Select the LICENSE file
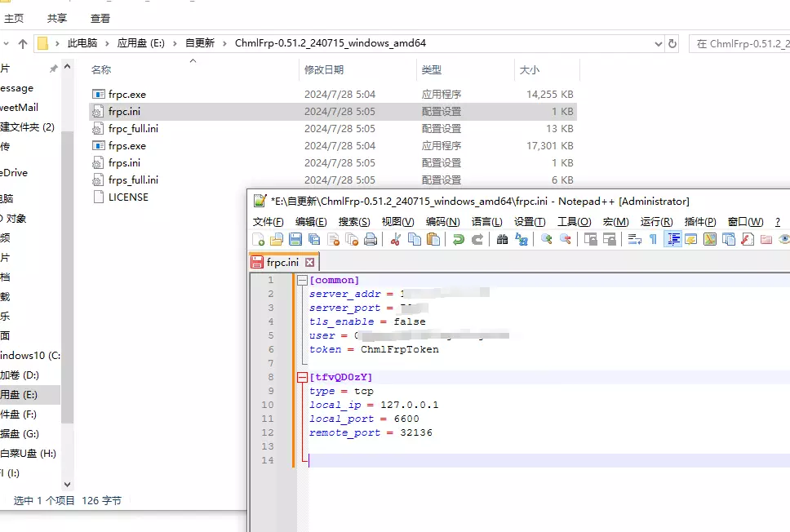The width and height of the screenshot is (790, 532). [128, 197]
